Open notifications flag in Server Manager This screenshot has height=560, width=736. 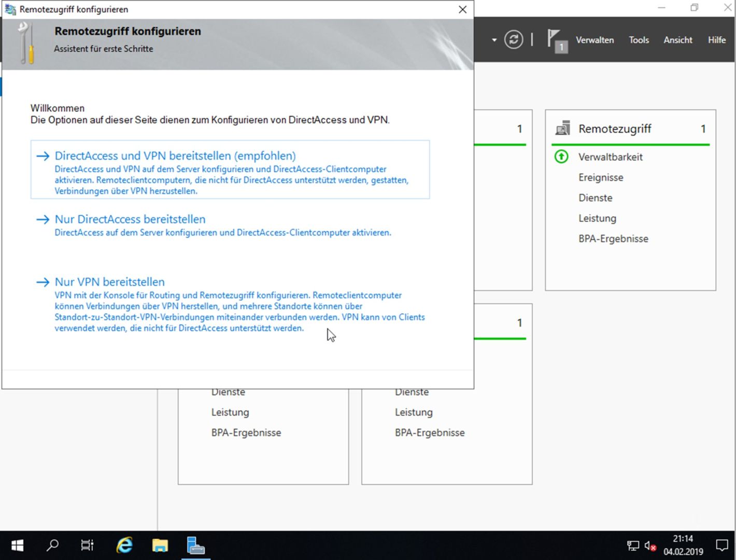point(557,40)
